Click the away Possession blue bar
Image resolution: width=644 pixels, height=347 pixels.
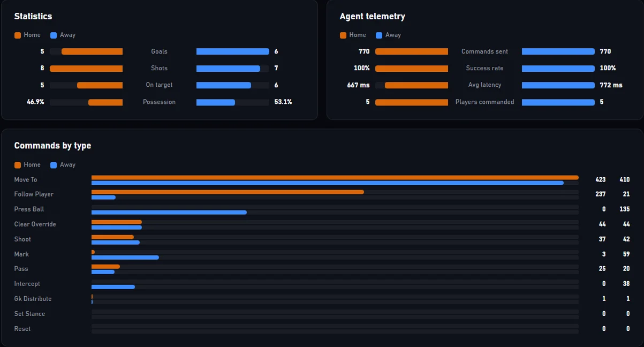216,102
